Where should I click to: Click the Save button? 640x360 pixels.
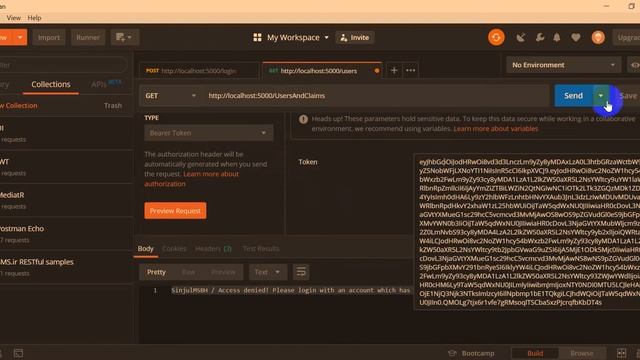tap(628, 96)
